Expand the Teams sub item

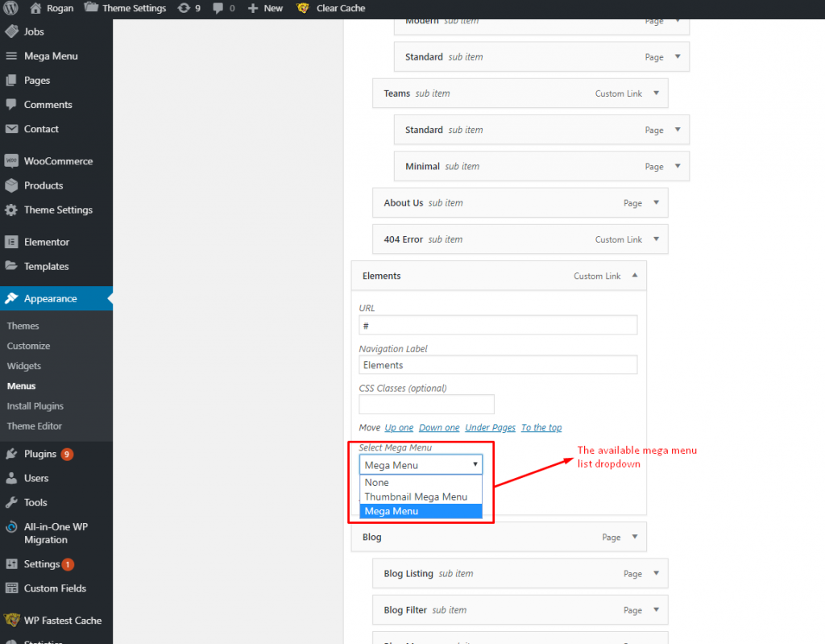[656, 93]
